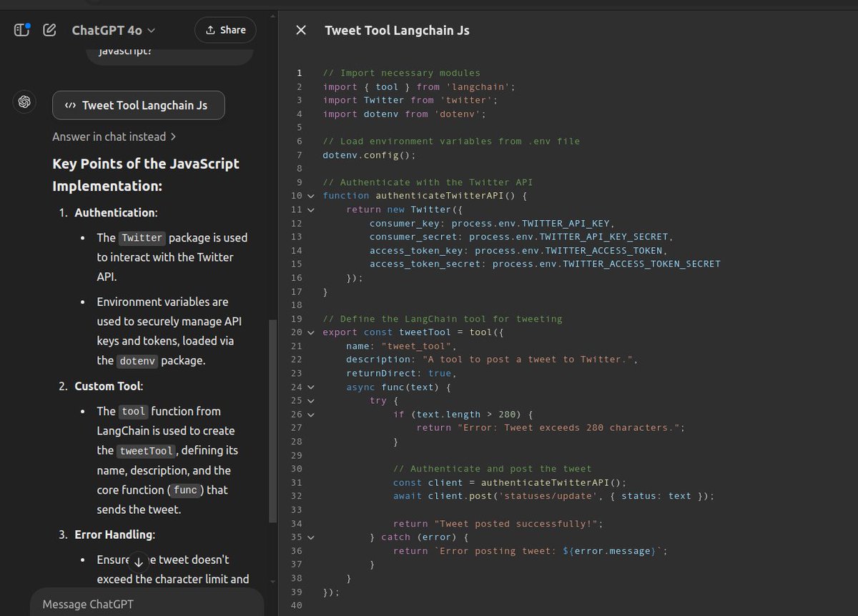Viewport: 858px width, 616px height.
Task: Click the 'dotenv.config();' code line
Action: tap(369, 154)
